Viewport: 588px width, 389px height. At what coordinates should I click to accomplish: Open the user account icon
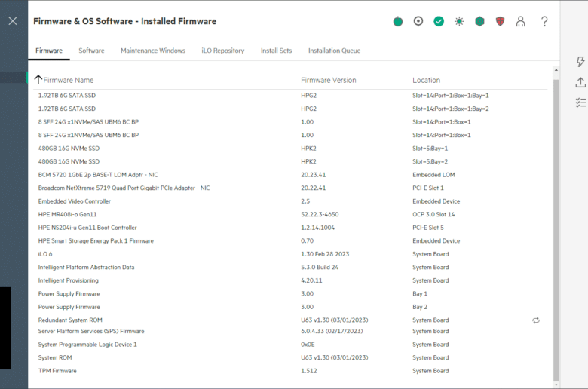520,21
